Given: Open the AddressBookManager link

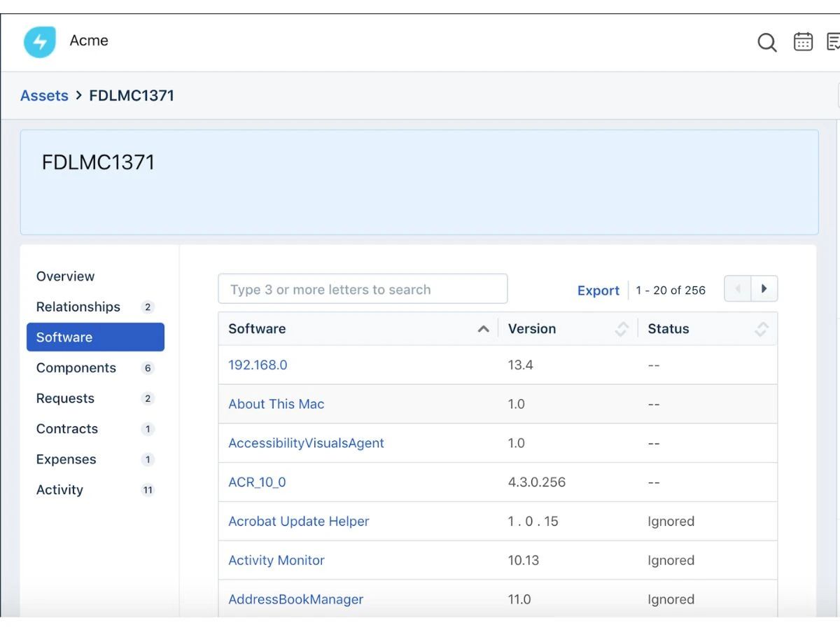Looking at the screenshot, I should coord(295,600).
